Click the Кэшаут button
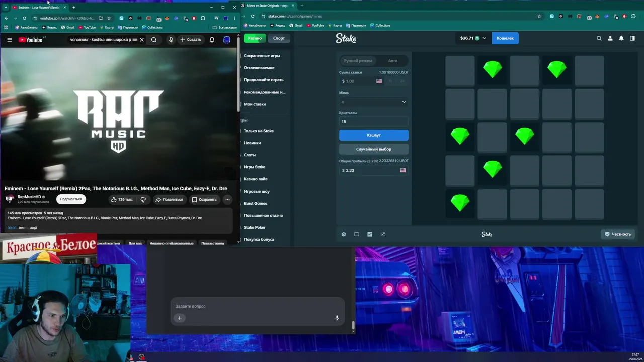Image resolution: width=644 pixels, height=362 pixels. 373,135
